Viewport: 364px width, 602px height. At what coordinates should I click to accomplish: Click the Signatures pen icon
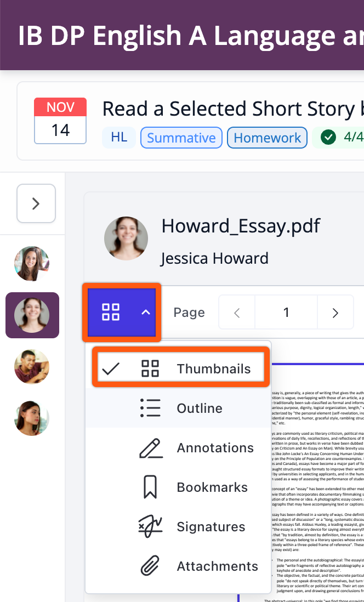(150, 527)
